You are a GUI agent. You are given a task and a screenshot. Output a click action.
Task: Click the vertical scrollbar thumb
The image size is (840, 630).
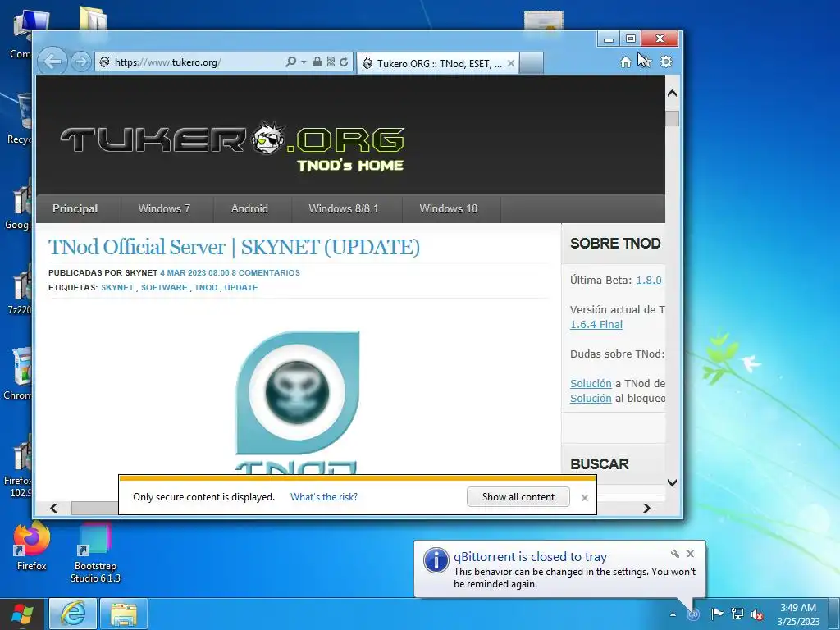(x=673, y=118)
